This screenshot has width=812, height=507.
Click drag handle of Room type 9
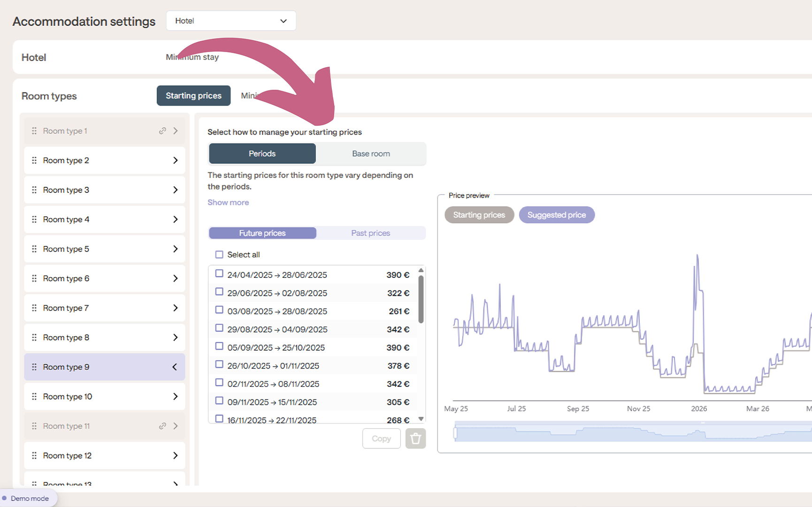tap(34, 367)
